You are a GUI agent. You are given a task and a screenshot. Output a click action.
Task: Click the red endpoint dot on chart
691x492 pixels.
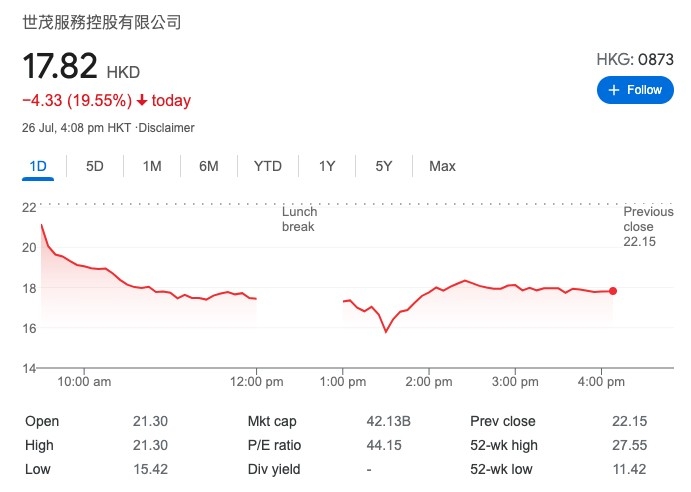click(x=613, y=291)
